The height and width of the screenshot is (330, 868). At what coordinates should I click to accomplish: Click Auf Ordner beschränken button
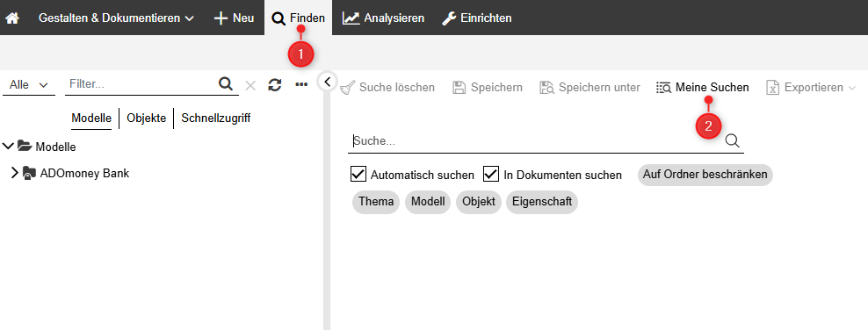(705, 174)
